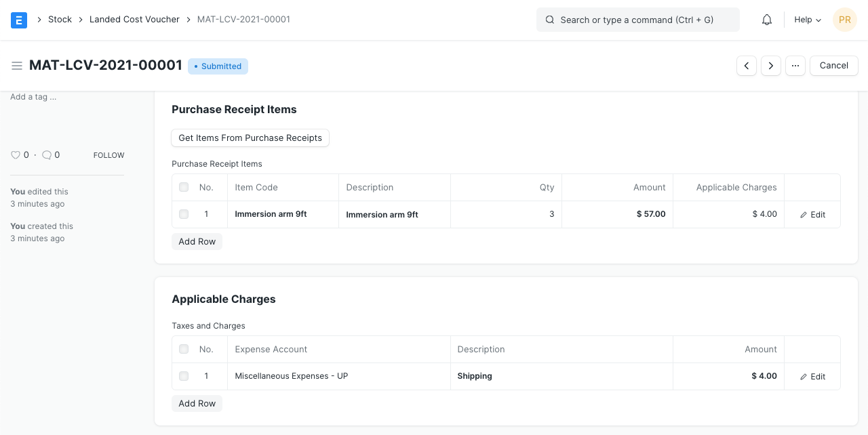
Task: Open the ellipsis options menu
Action: pos(795,66)
